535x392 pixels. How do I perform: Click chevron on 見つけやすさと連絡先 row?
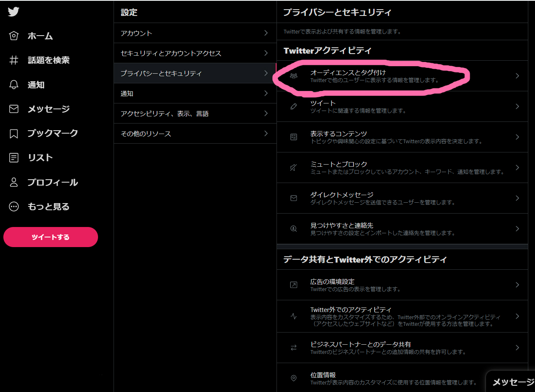(517, 229)
